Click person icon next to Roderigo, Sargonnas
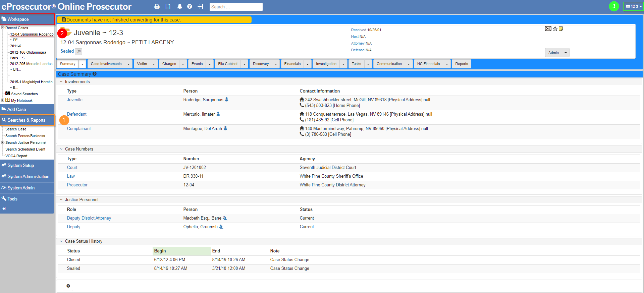644x293 pixels. [227, 100]
